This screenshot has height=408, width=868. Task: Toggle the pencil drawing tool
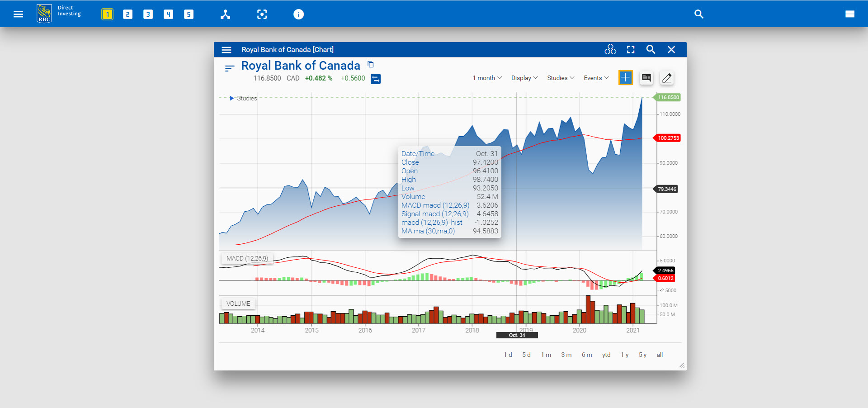click(x=666, y=78)
